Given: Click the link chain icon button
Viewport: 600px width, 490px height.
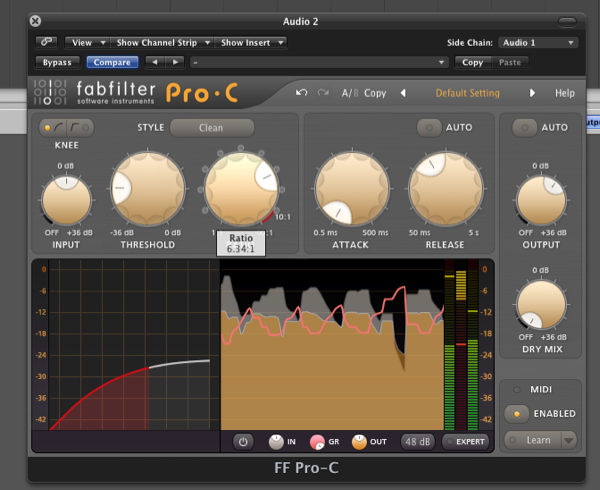Looking at the screenshot, I should [47, 43].
